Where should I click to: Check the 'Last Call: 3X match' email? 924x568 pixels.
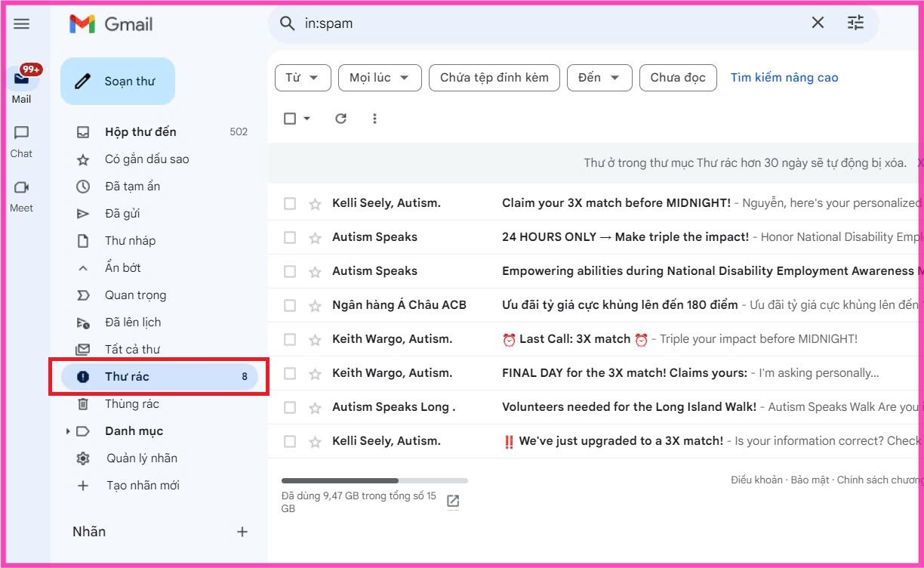coord(290,340)
